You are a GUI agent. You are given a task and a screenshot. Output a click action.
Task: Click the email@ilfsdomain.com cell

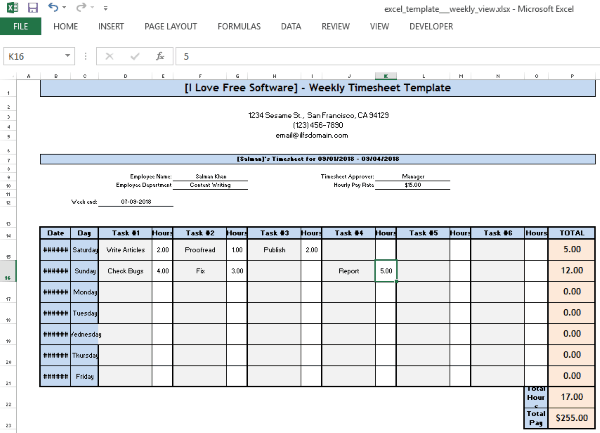(312, 135)
